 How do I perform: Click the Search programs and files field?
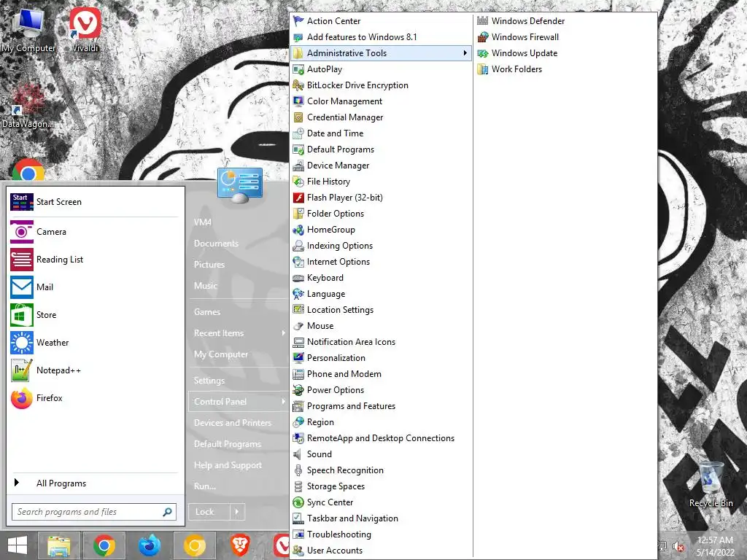(94, 512)
